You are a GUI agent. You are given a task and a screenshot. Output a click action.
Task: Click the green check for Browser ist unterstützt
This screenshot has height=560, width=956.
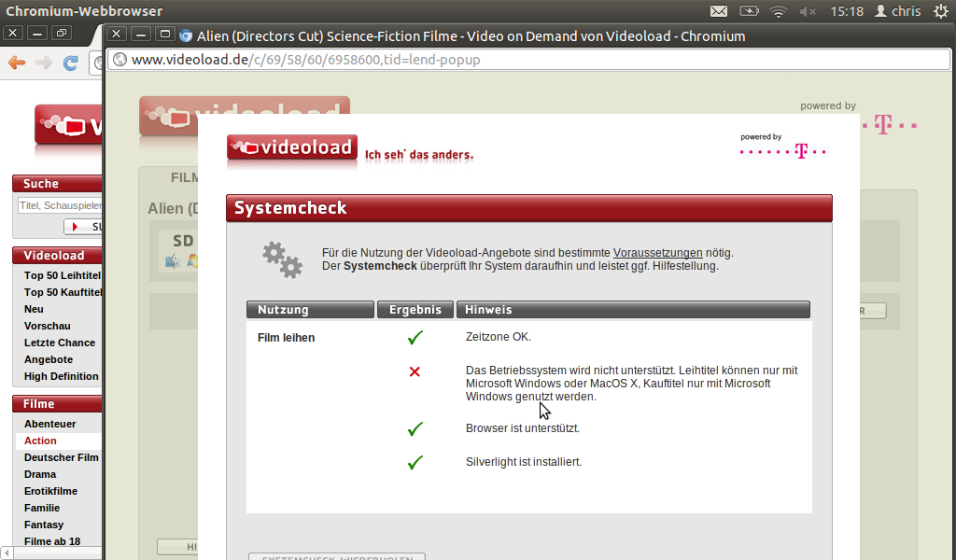click(415, 429)
